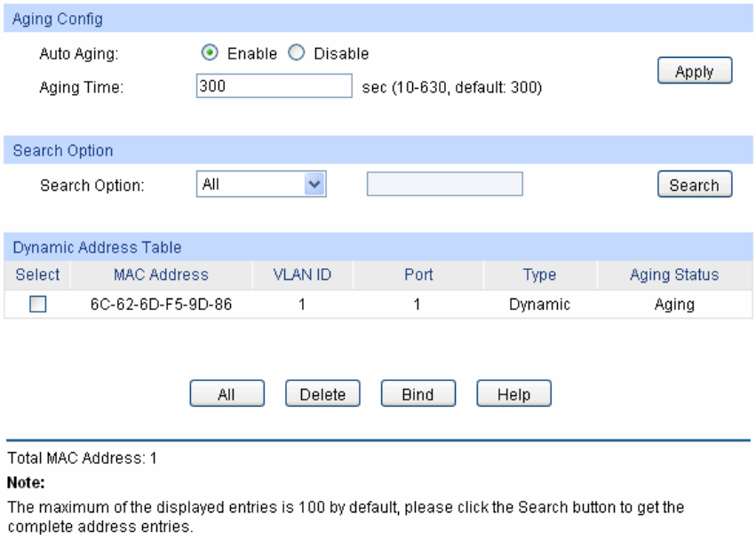Click the search keyword text box
This screenshot has height=540, width=756.
point(444,184)
